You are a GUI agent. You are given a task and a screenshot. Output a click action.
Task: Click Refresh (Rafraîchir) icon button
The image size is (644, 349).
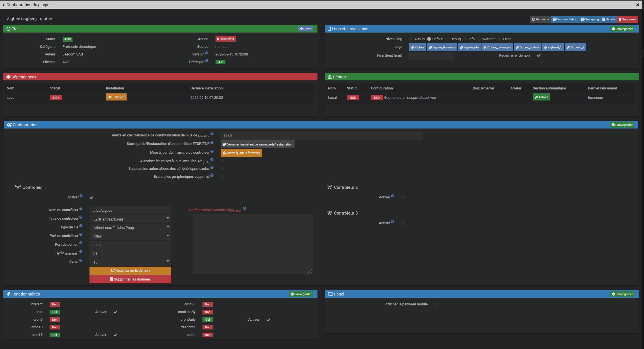coord(540,19)
